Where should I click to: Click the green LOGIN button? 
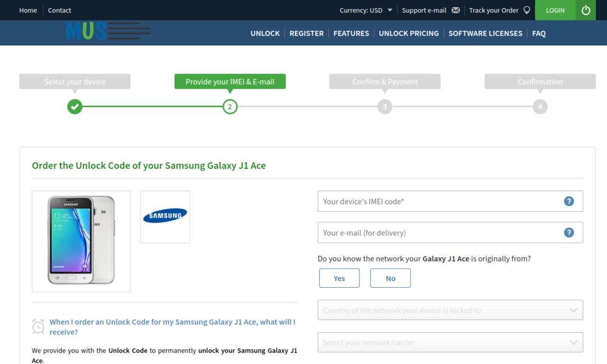point(555,10)
